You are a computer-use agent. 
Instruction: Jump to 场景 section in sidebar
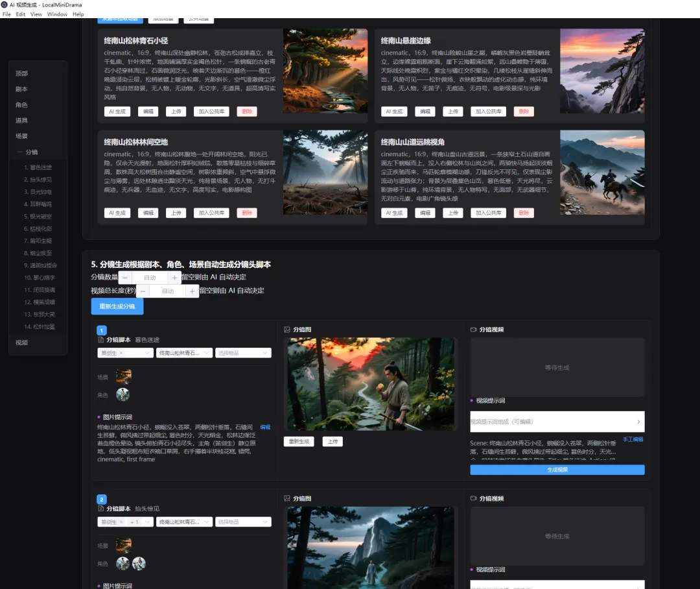pos(21,136)
